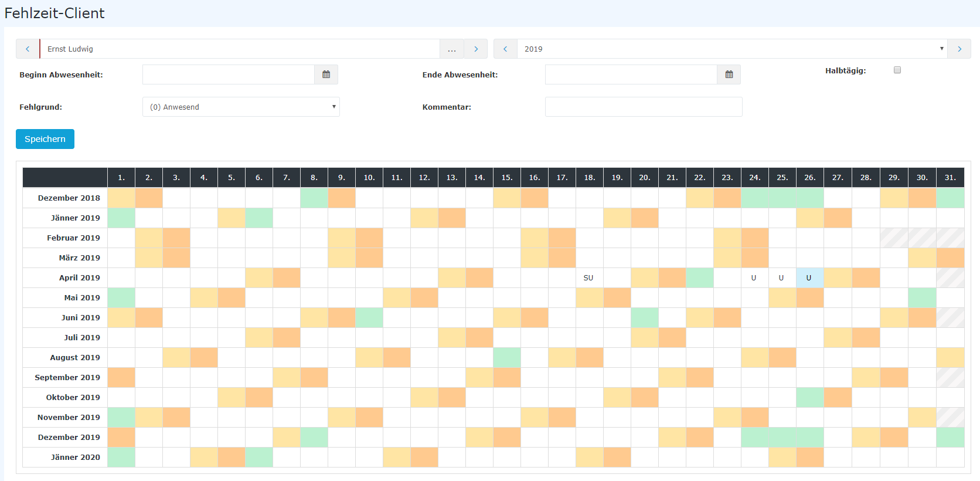Open the Beginn Abwesenheit calendar picker
This screenshot has height=481, width=980.
(326, 74)
